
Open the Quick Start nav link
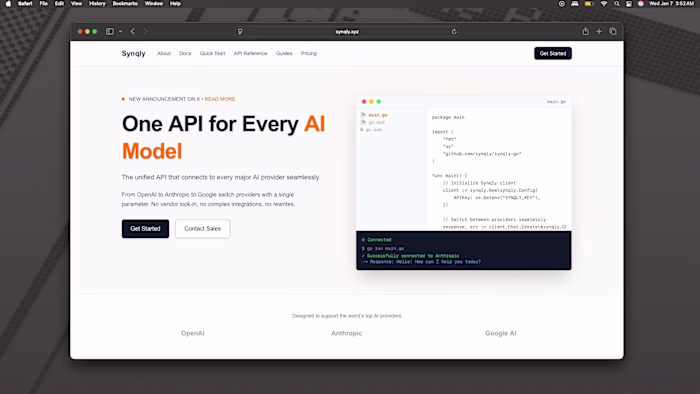pyautogui.click(x=212, y=54)
